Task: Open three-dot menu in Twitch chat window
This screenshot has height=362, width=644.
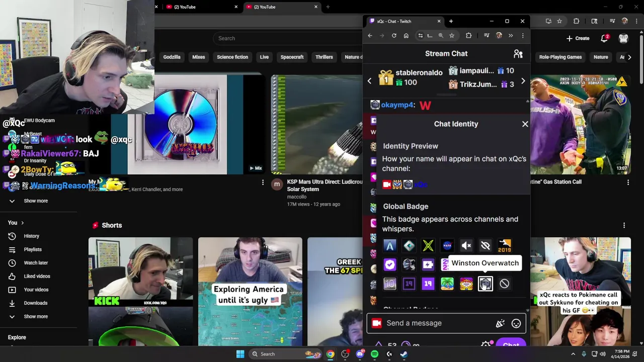Action: 523,36
